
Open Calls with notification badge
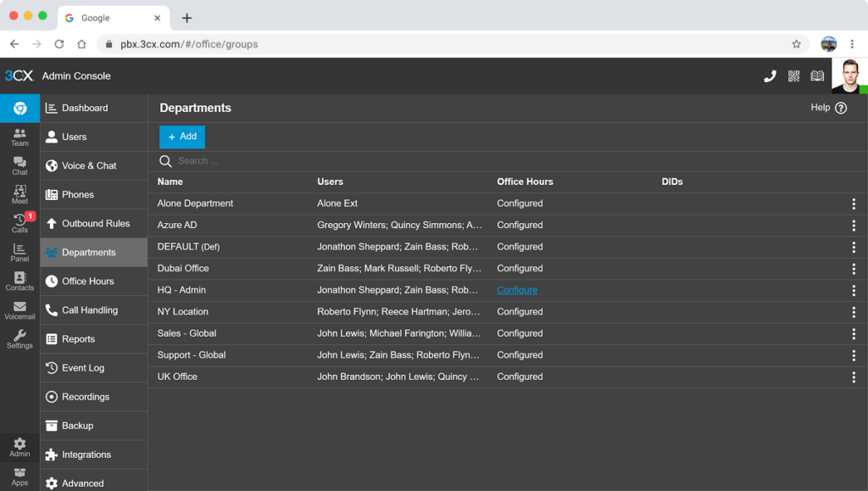click(x=19, y=223)
